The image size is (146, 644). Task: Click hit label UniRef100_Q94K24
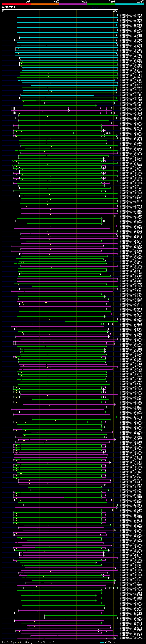(x=131, y=52)
